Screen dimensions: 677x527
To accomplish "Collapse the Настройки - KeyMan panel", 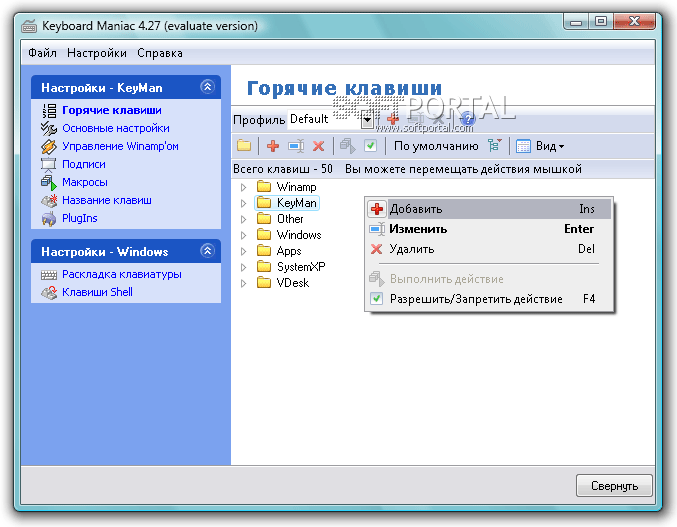I will [x=208, y=87].
